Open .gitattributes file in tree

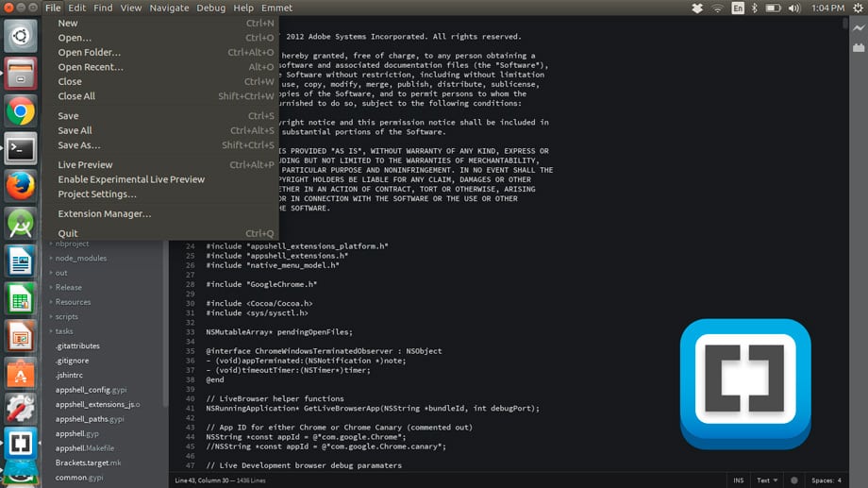coord(77,346)
